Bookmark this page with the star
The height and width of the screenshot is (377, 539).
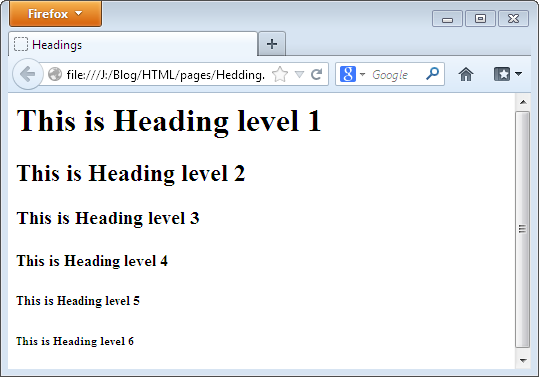pyautogui.click(x=280, y=74)
